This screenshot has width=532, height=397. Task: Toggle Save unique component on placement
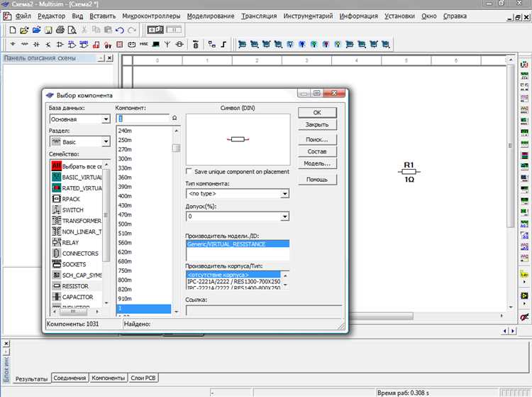(x=189, y=171)
